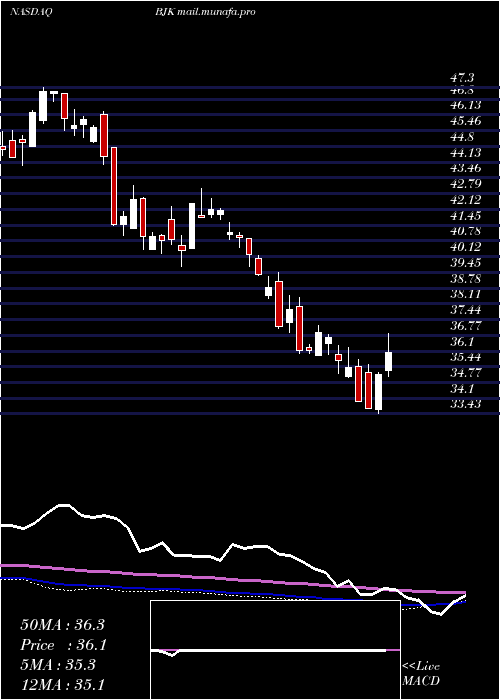500x700 pixels.
Task: Click the 44.8 price level label
Action: [x=462, y=137]
